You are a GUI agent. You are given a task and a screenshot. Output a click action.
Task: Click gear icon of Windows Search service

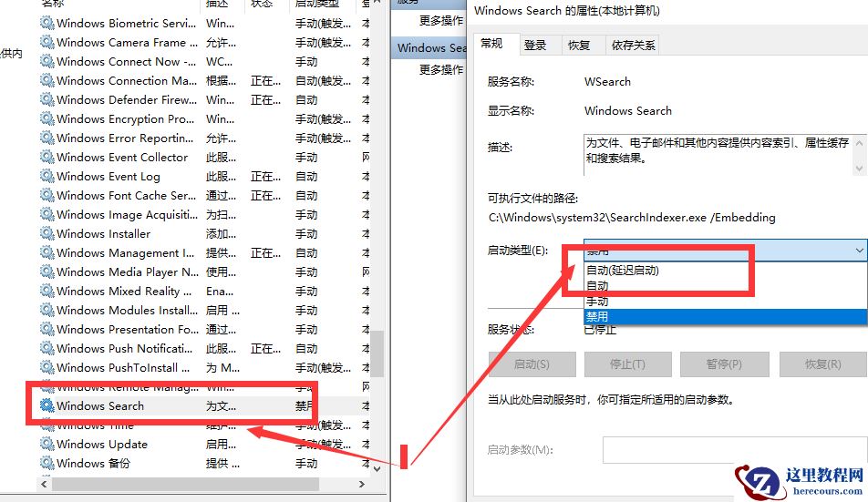(x=47, y=405)
